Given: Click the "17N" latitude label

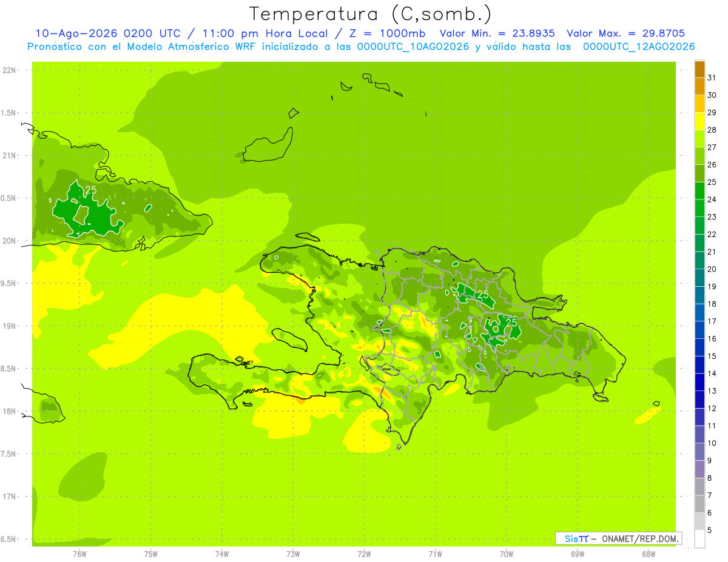Looking at the screenshot, I should click(8, 497).
